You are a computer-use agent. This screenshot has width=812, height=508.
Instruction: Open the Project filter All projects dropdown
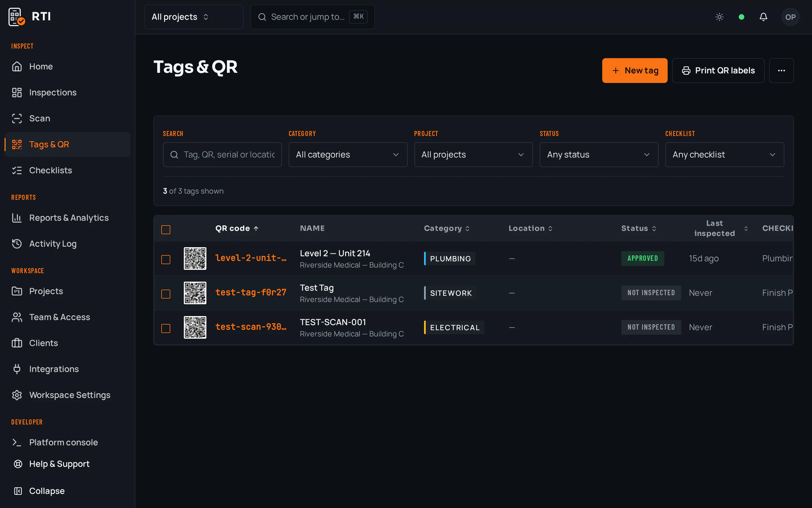(473, 155)
